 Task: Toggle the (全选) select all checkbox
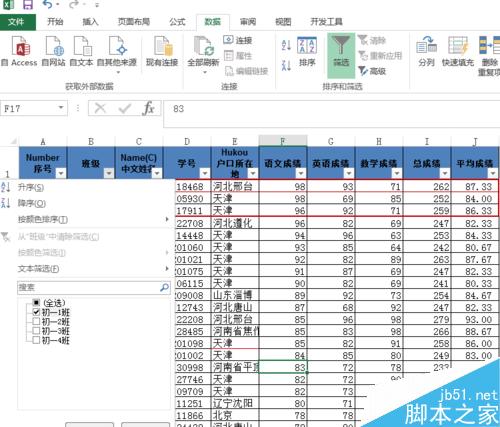36,303
